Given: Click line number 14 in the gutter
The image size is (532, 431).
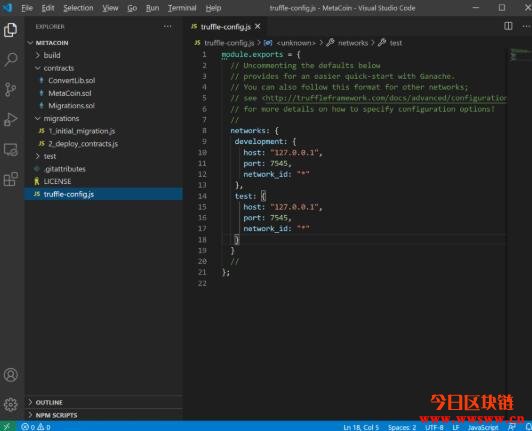Looking at the screenshot, I should (x=202, y=196).
